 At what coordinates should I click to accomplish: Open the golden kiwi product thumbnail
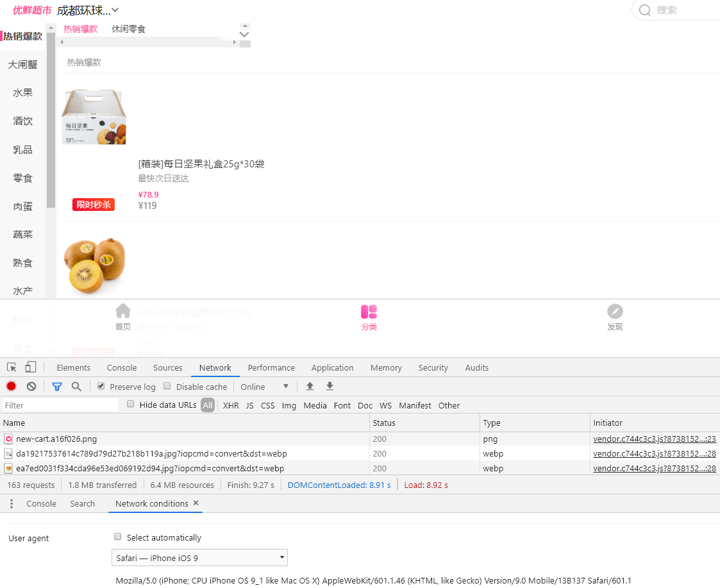[x=94, y=265]
